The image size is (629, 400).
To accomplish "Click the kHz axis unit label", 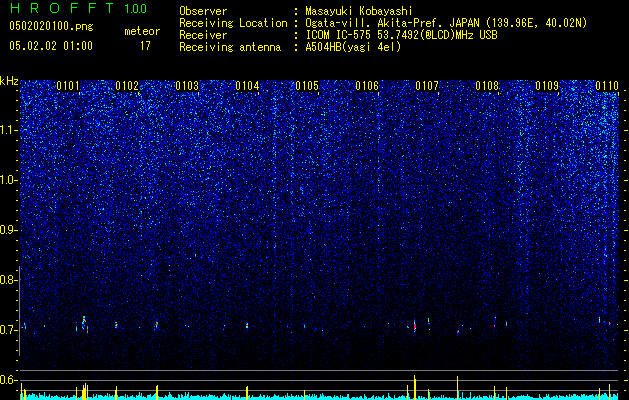I will click(9, 81).
